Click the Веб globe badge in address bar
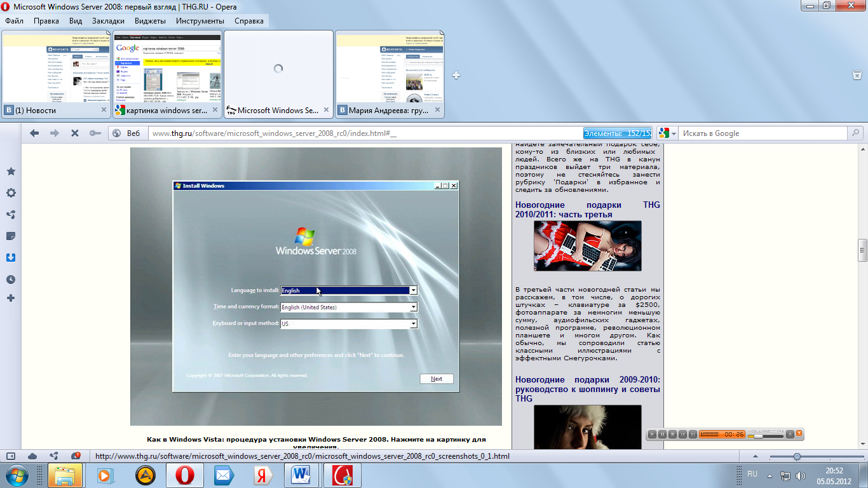 click(x=126, y=133)
